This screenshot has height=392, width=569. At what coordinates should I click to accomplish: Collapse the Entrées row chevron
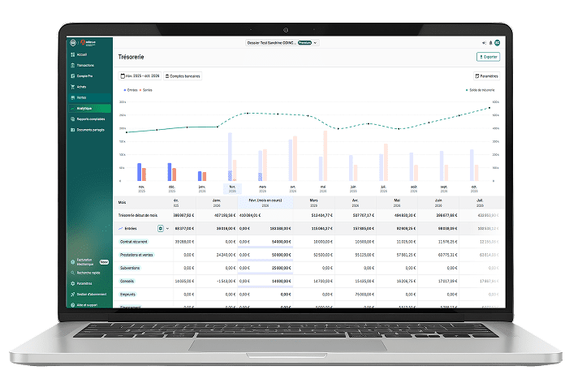pyautogui.click(x=167, y=229)
